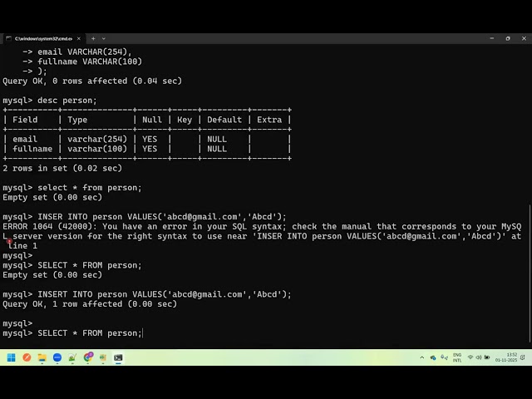Click the 'email VARCHAR(254),' definition line
Image resolution: width=532 pixels, height=399 pixels.
coord(85,52)
